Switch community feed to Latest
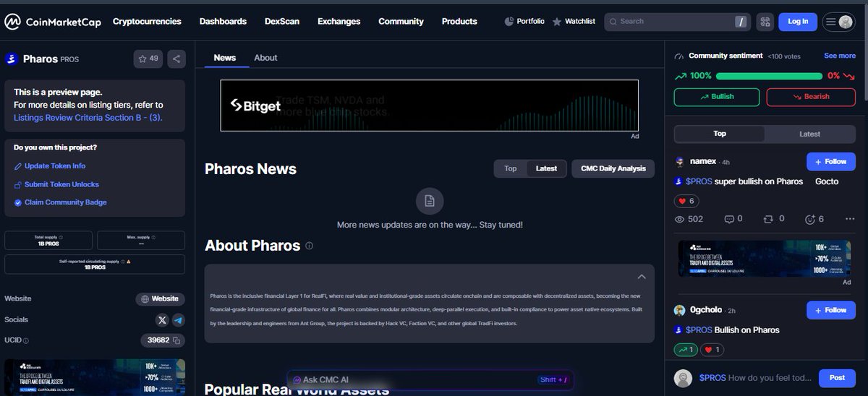 (809, 134)
